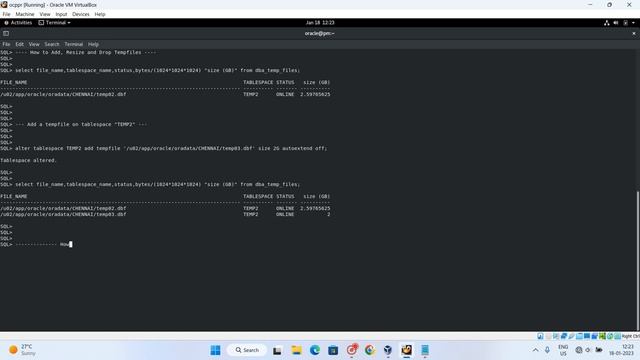The height and width of the screenshot is (360, 640).
Task: Open the terminal Search menu
Action: click(52, 44)
